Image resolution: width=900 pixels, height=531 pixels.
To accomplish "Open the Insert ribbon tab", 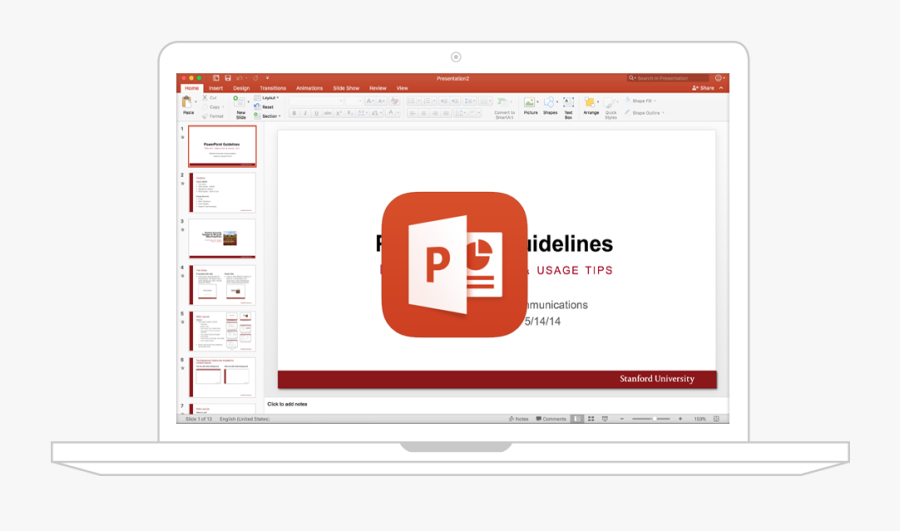I will 216,88.
